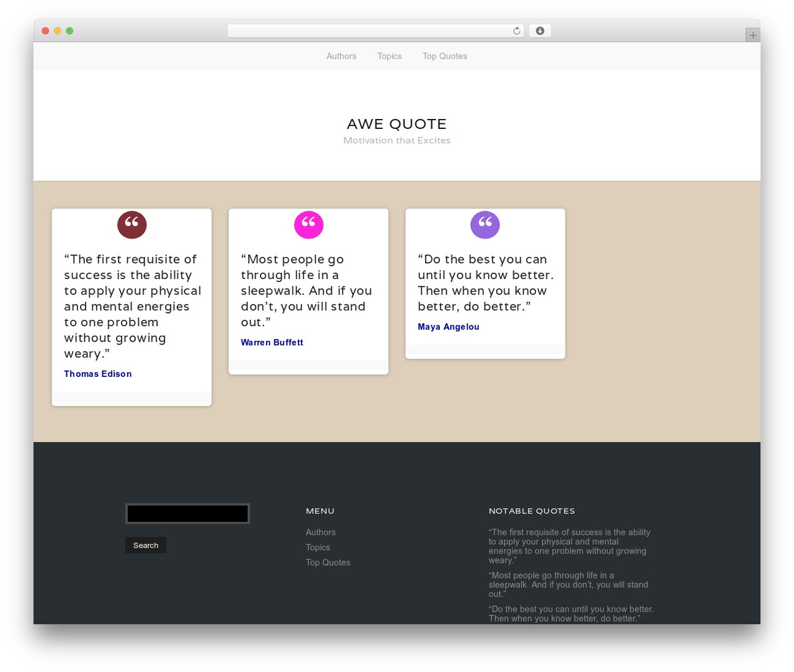Open the footer notable quote about sleepwalk
The image size is (794, 672).
tap(568, 585)
